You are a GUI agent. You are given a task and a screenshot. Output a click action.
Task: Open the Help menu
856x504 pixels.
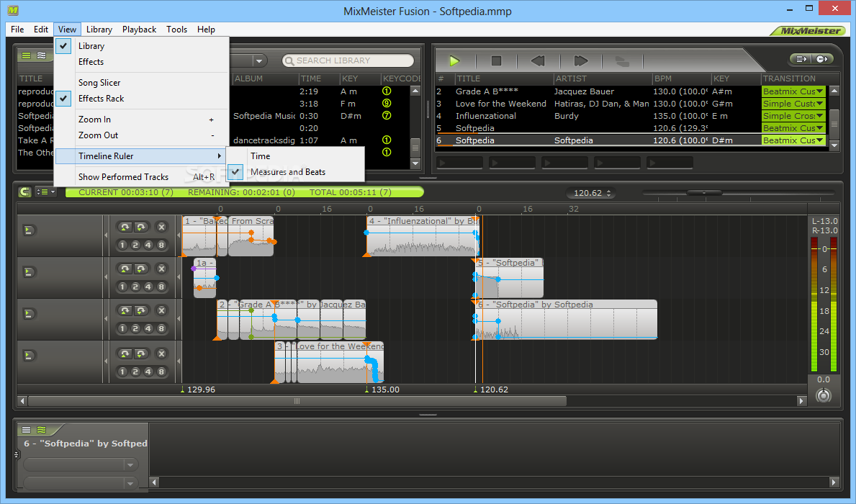pyautogui.click(x=206, y=30)
